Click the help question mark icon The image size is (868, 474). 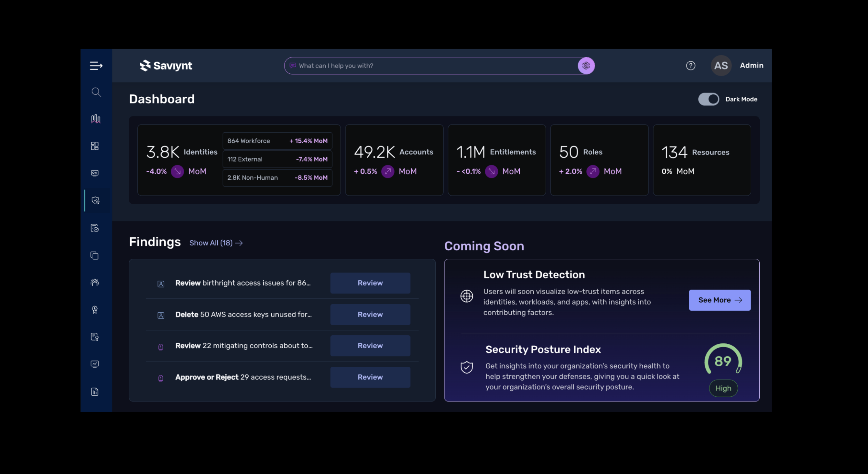point(690,65)
